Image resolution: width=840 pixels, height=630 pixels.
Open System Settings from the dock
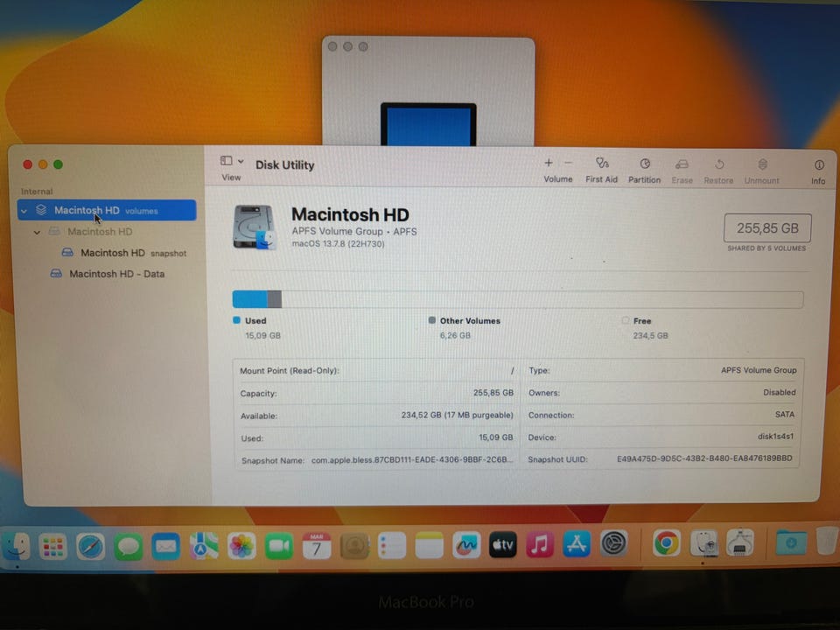click(x=614, y=545)
